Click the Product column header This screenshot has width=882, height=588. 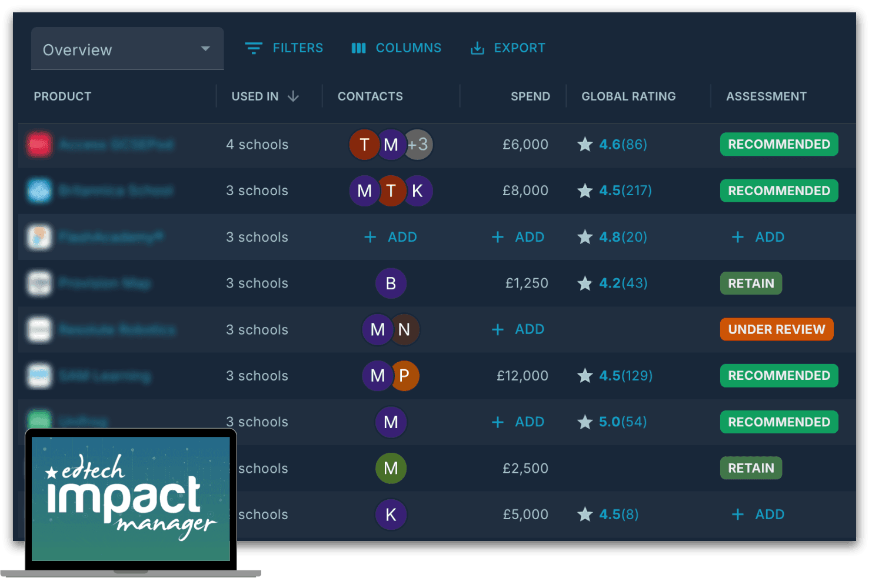tap(62, 96)
